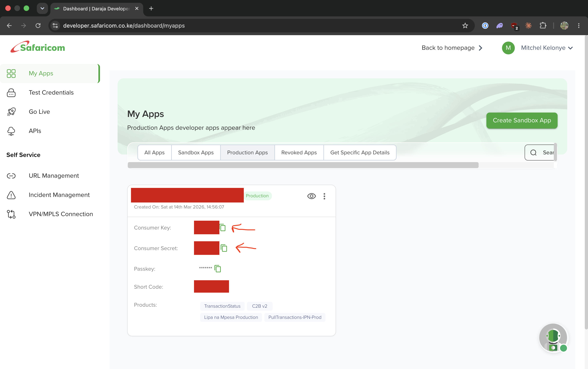Copy the Consumer Key value
The width and height of the screenshot is (588, 369).
[222, 228]
